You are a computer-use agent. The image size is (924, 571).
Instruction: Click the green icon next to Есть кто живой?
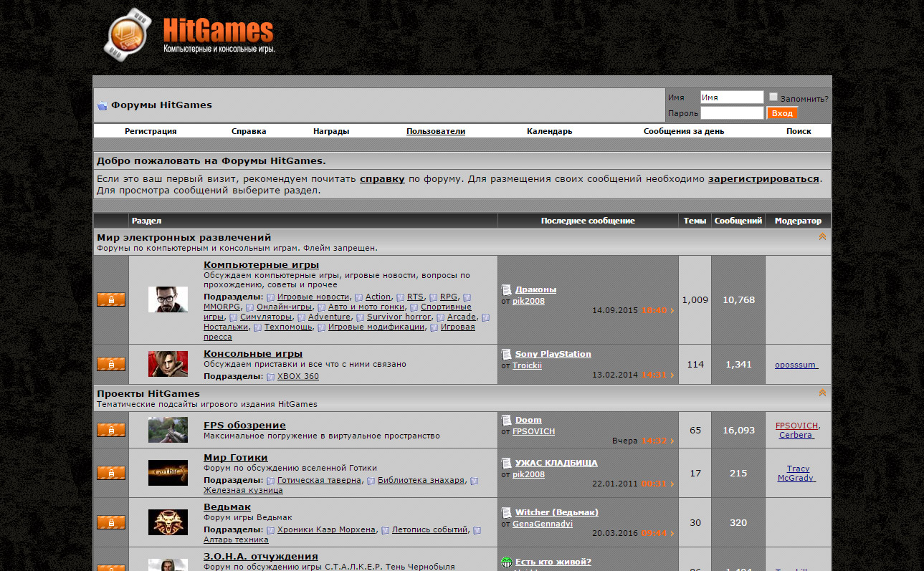[507, 562]
